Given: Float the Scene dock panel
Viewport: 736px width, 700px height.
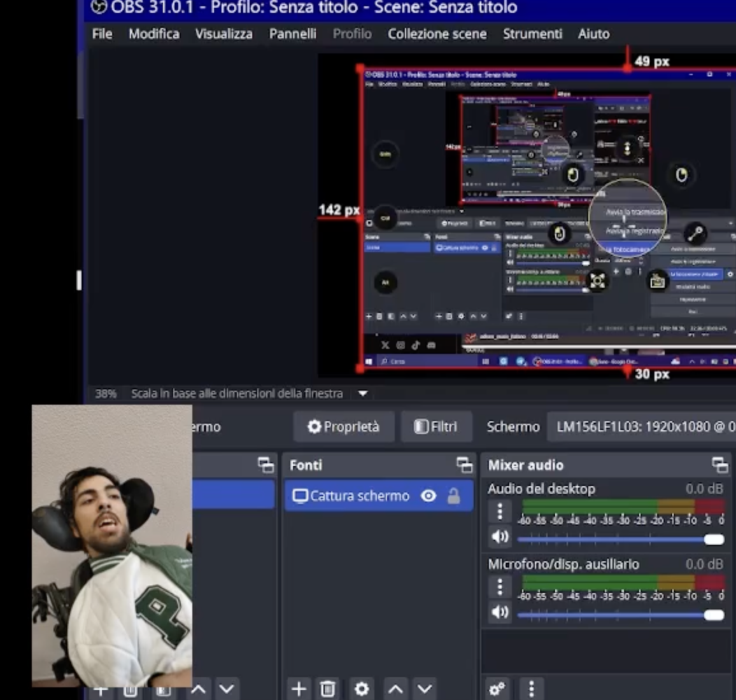Looking at the screenshot, I should [265, 465].
